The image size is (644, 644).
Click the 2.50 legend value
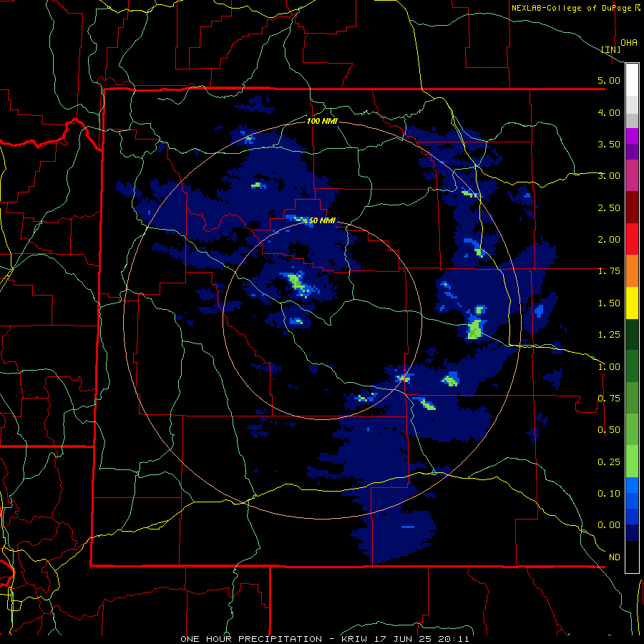tap(609, 208)
